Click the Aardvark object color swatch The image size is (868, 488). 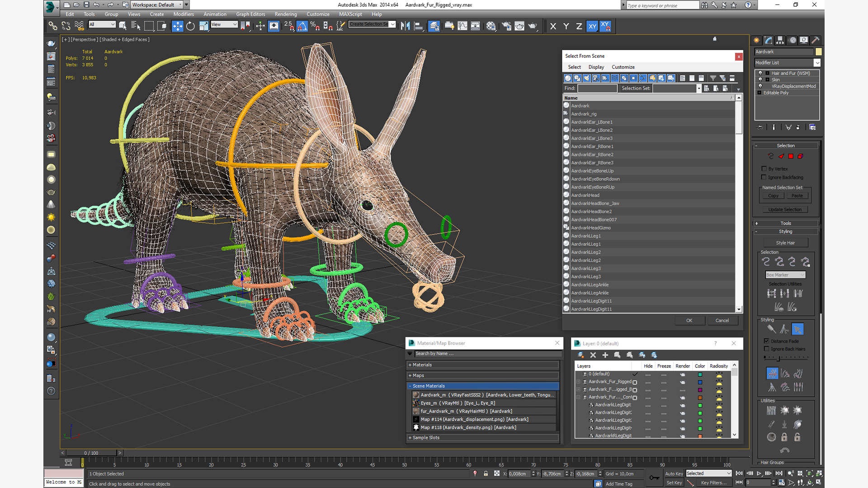(x=818, y=52)
